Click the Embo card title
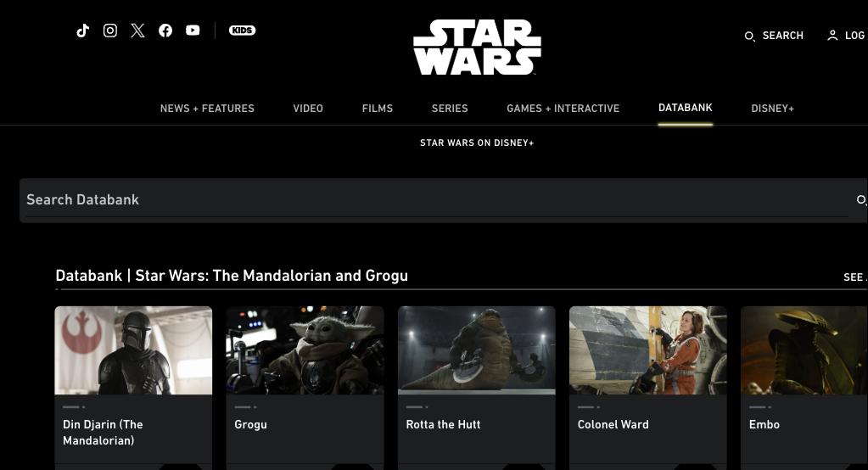 click(764, 424)
